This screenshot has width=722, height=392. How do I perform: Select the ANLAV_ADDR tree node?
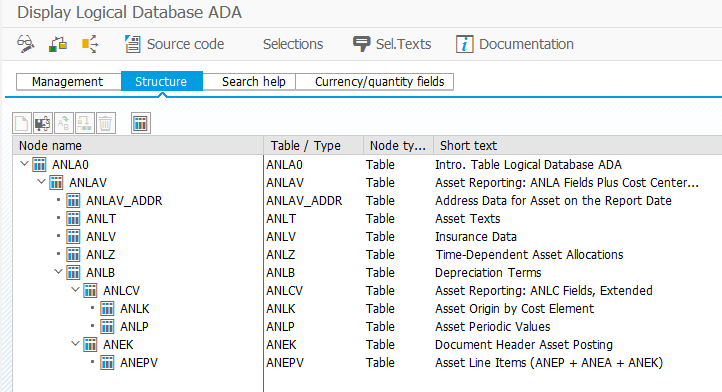tap(124, 201)
